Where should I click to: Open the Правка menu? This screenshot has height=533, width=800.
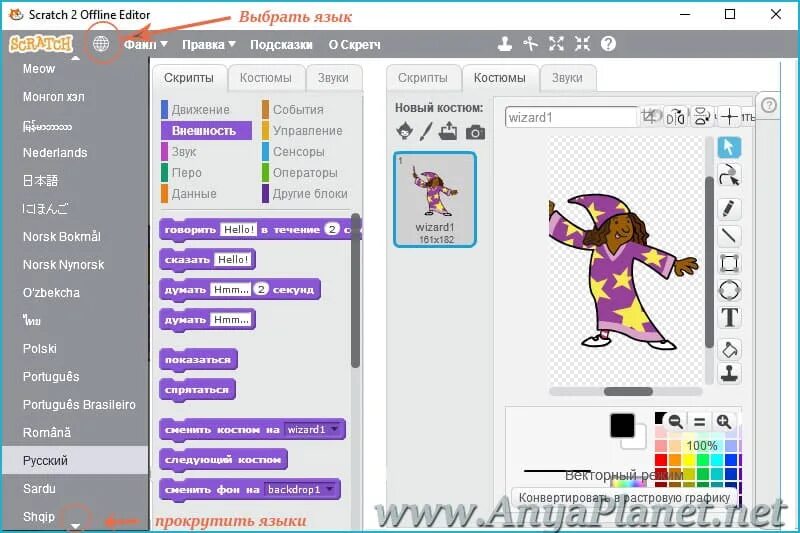pos(209,44)
